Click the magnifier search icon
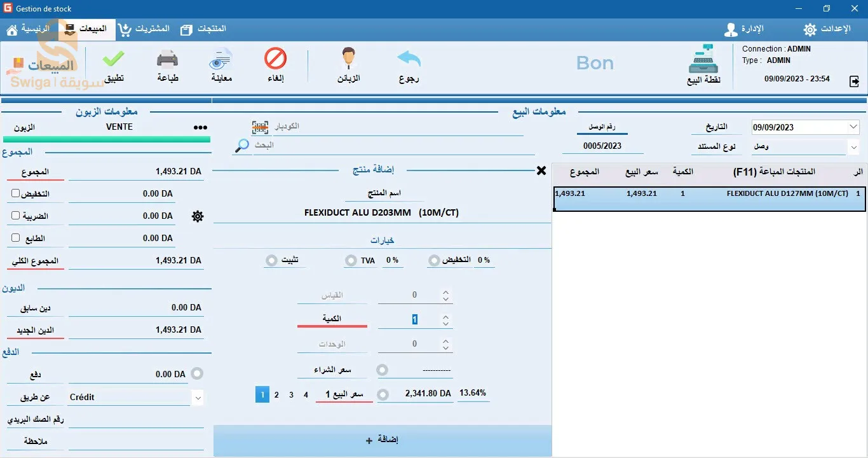The width and height of the screenshot is (868, 458). (x=242, y=146)
